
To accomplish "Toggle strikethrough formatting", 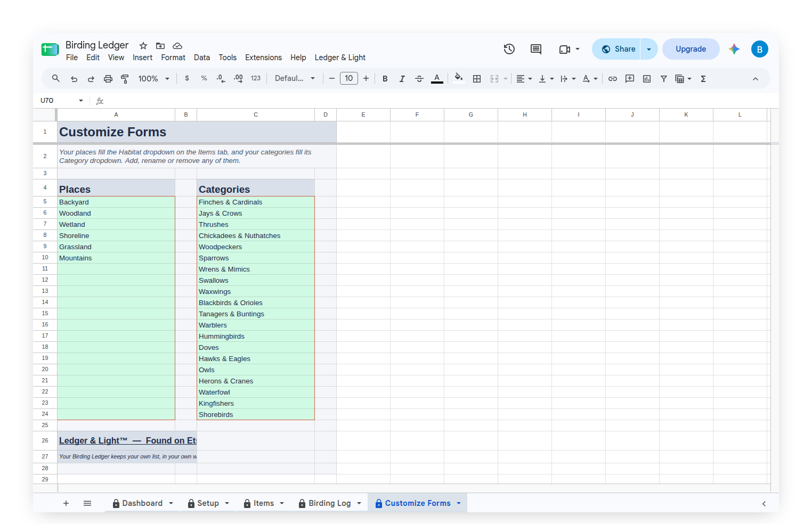I will pos(419,79).
